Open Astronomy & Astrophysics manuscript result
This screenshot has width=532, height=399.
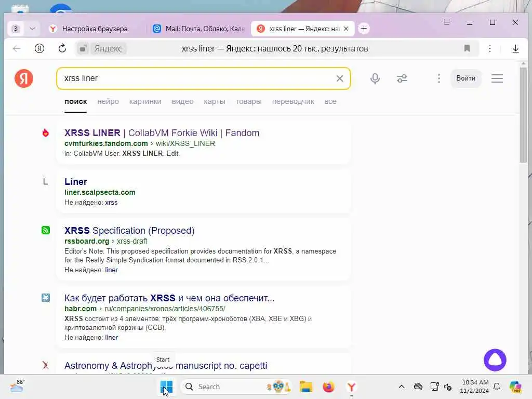pos(166,366)
